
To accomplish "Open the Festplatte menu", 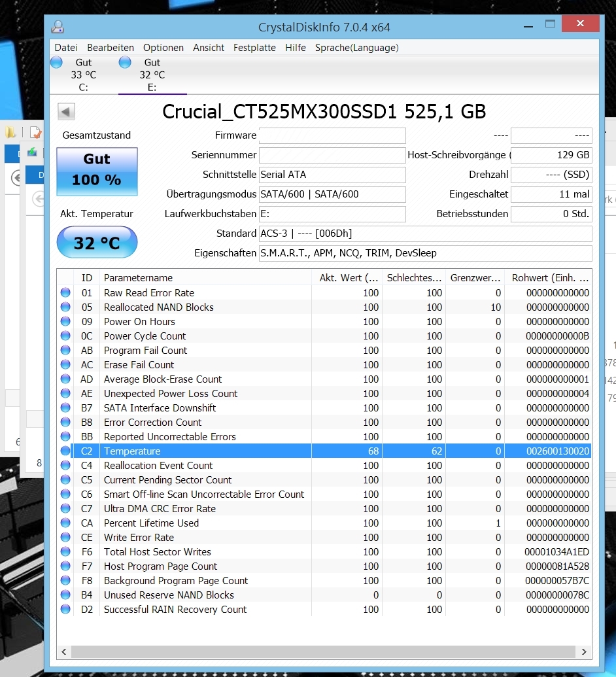I will 254,48.
